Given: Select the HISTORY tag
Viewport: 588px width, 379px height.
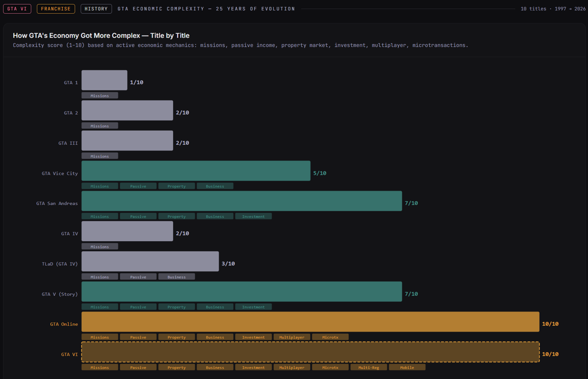Looking at the screenshot, I should pos(96,8).
